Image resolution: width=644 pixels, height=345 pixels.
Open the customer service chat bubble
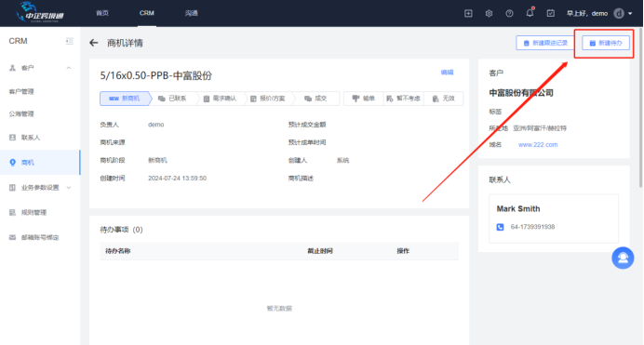pos(623,258)
